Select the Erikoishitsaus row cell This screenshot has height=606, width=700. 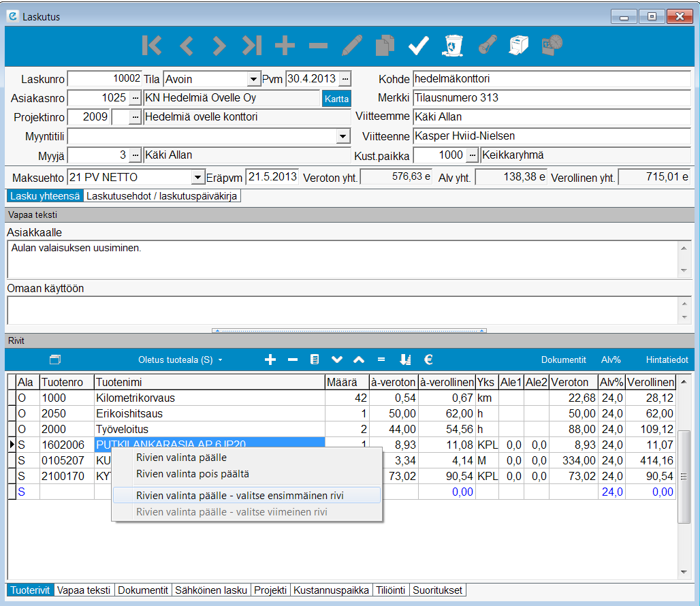click(x=209, y=414)
